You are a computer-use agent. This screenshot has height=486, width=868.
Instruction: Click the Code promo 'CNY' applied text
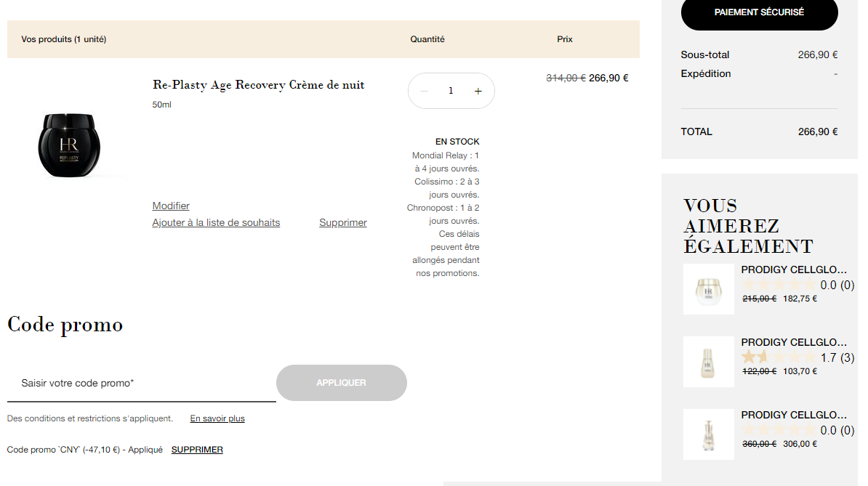(85, 450)
